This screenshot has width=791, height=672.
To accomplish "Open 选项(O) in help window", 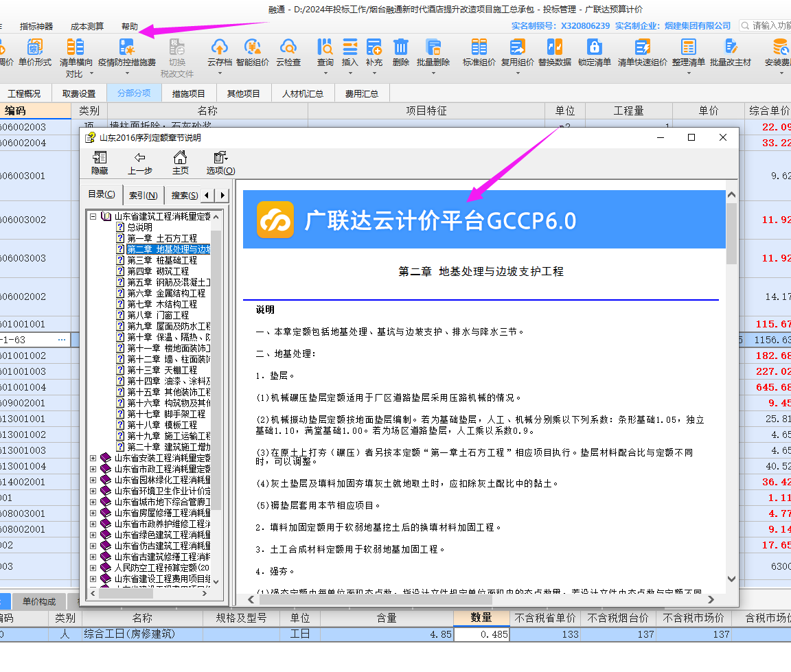I will click(220, 163).
